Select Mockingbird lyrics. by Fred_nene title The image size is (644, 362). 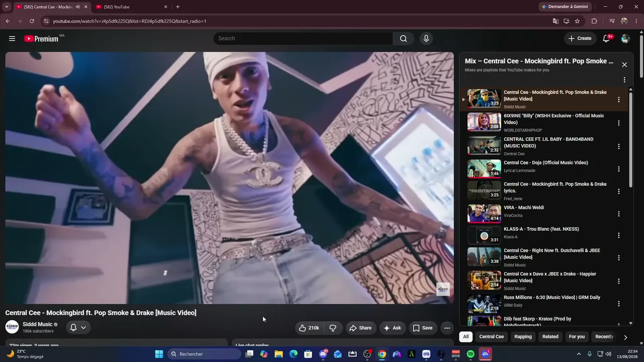tap(555, 188)
